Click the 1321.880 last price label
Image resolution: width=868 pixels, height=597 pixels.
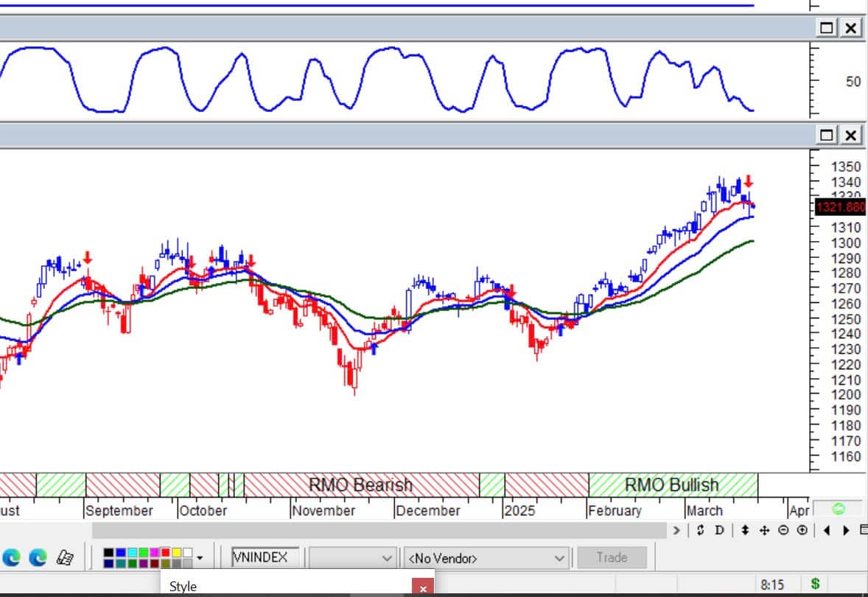click(840, 207)
